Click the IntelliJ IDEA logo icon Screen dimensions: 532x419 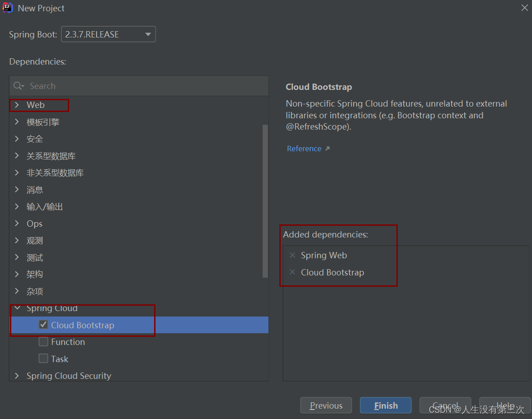coord(8,8)
